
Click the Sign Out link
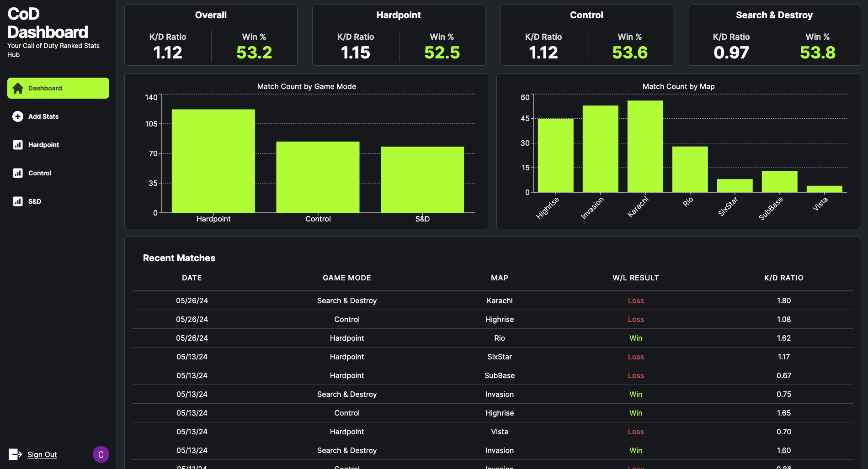pyautogui.click(x=42, y=454)
